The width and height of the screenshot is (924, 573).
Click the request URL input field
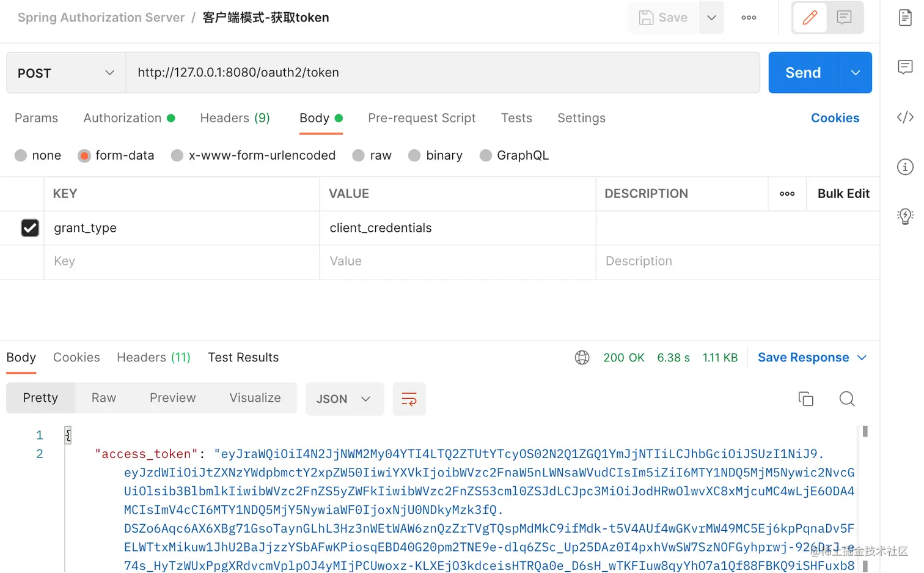coord(428,72)
